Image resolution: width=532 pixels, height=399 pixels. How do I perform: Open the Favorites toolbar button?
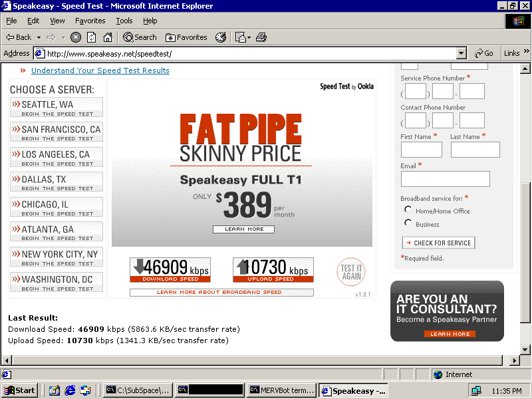tap(186, 37)
